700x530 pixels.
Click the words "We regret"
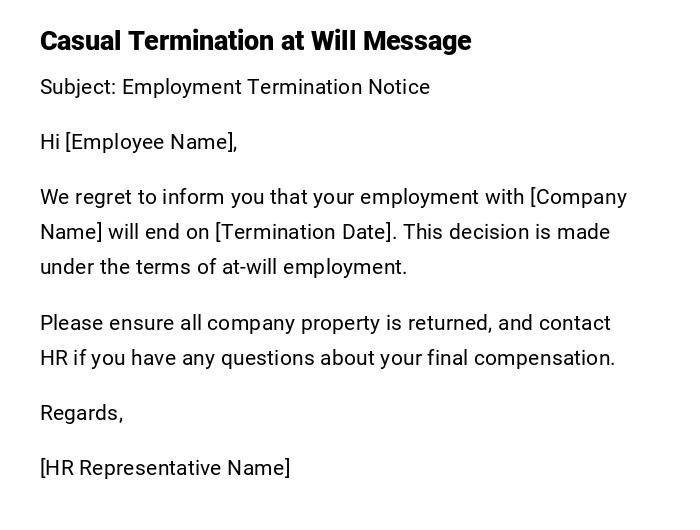click(x=82, y=197)
